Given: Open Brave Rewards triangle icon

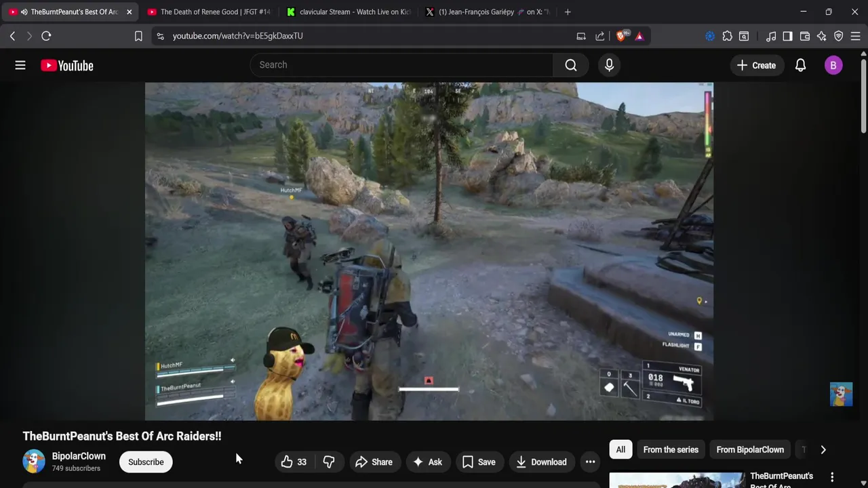Looking at the screenshot, I should (x=639, y=36).
